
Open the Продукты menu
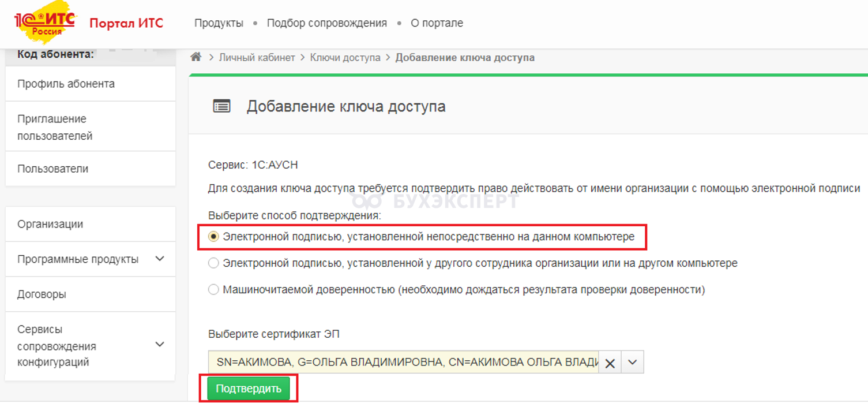pyautogui.click(x=219, y=23)
